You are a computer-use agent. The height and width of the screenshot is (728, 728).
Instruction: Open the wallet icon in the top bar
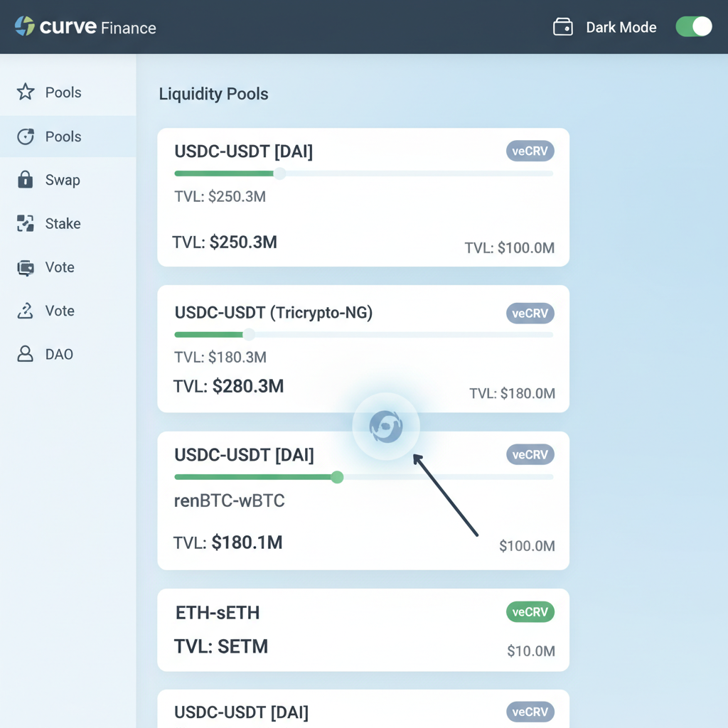(562, 26)
